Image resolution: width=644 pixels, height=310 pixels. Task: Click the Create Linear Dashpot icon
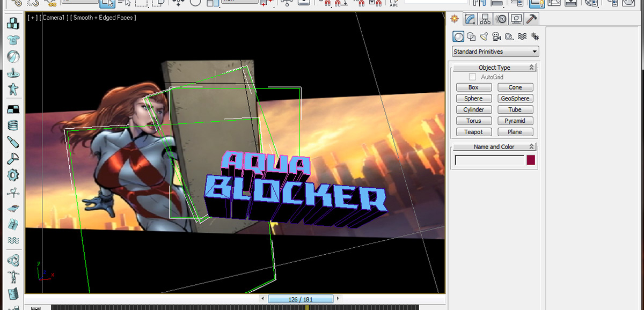(x=13, y=143)
